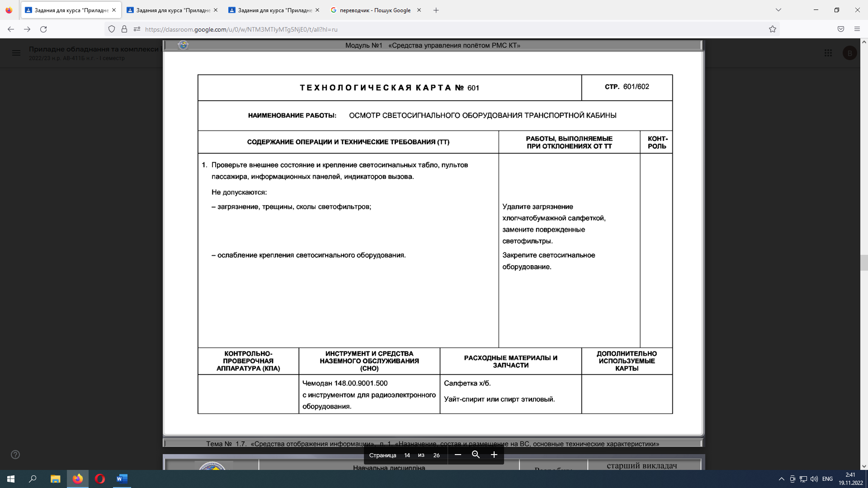Click the magnifier zoom reset icon
This screenshot has width=868, height=488.
[476, 455]
